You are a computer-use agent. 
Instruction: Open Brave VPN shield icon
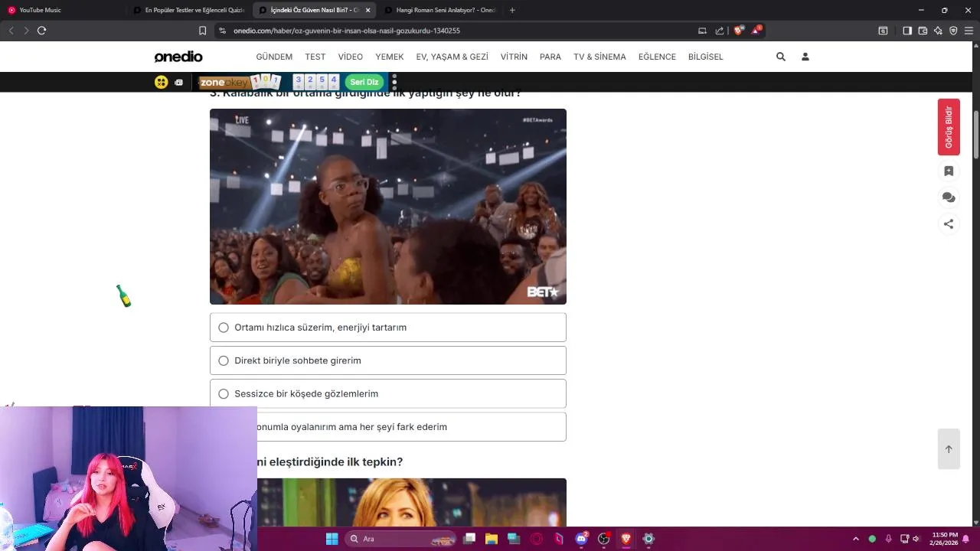click(953, 31)
